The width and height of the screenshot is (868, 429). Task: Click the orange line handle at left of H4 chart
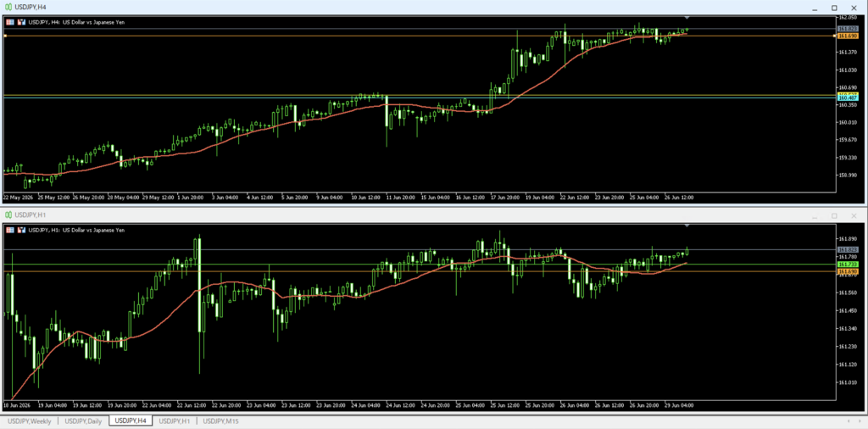[4, 36]
